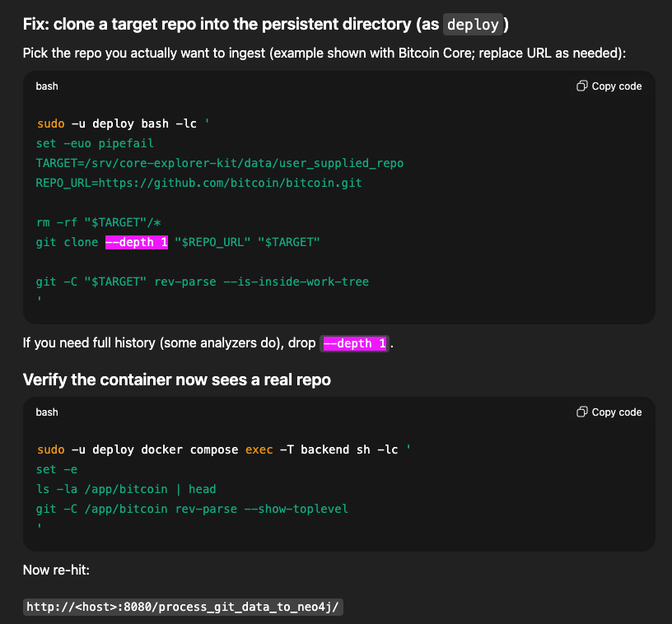
Task: Click the 'bash' label of the second code block
Action: [47, 412]
